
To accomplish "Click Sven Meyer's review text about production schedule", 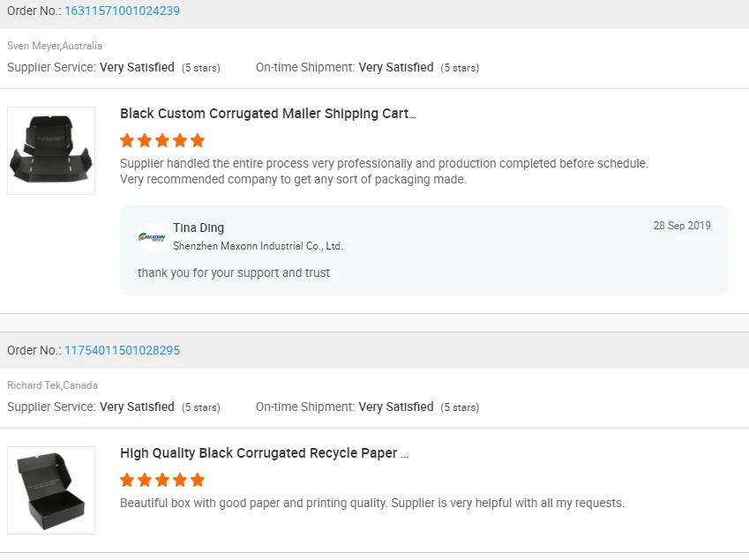I will [384, 171].
